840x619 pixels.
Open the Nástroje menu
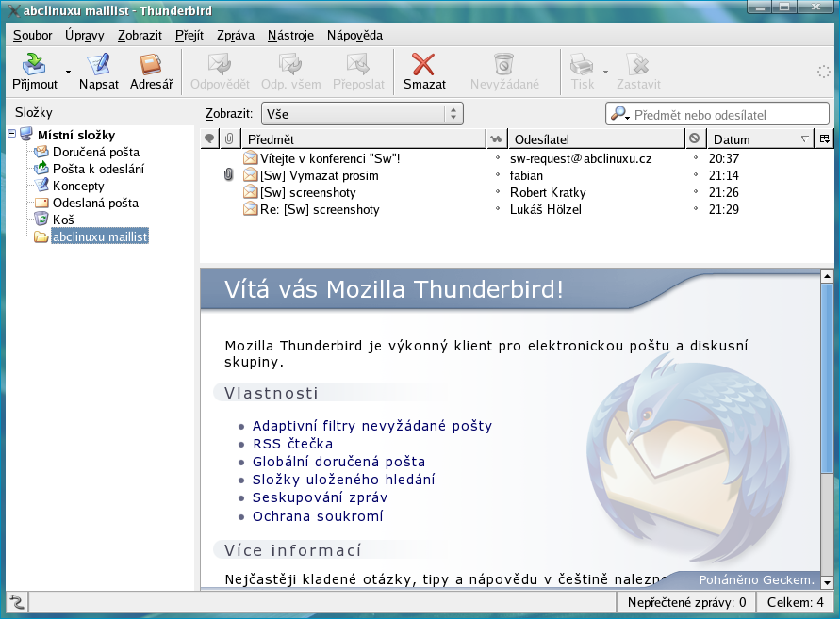coord(291,36)
